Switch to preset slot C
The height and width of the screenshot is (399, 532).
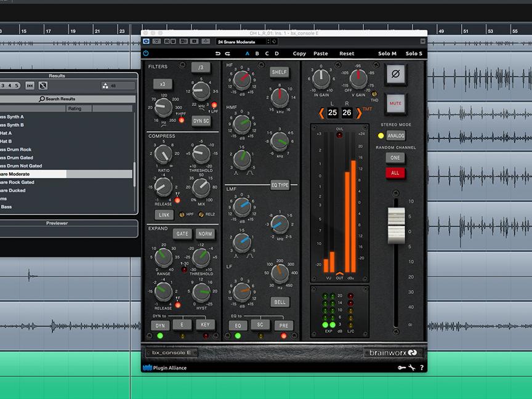point(268,54)
